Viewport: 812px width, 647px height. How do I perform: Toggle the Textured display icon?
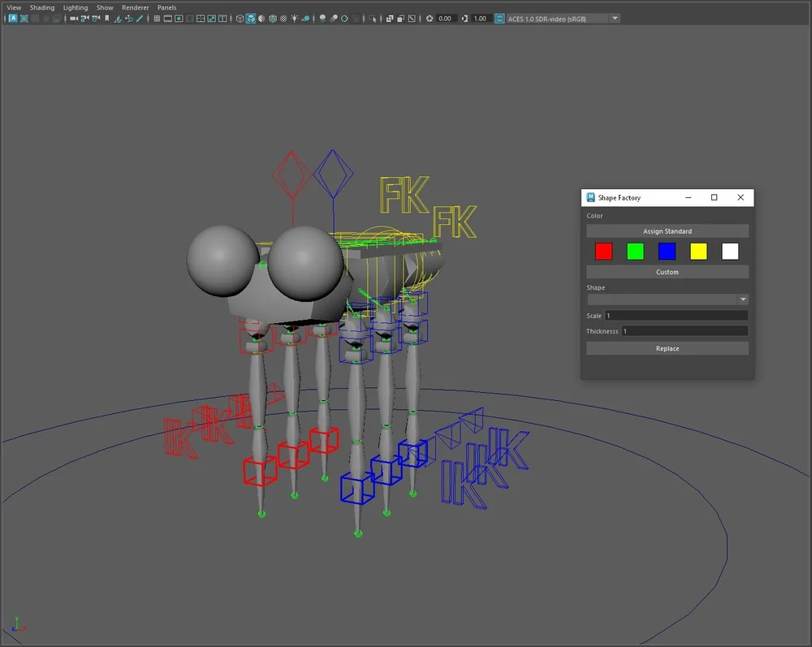tap(283, 19)
